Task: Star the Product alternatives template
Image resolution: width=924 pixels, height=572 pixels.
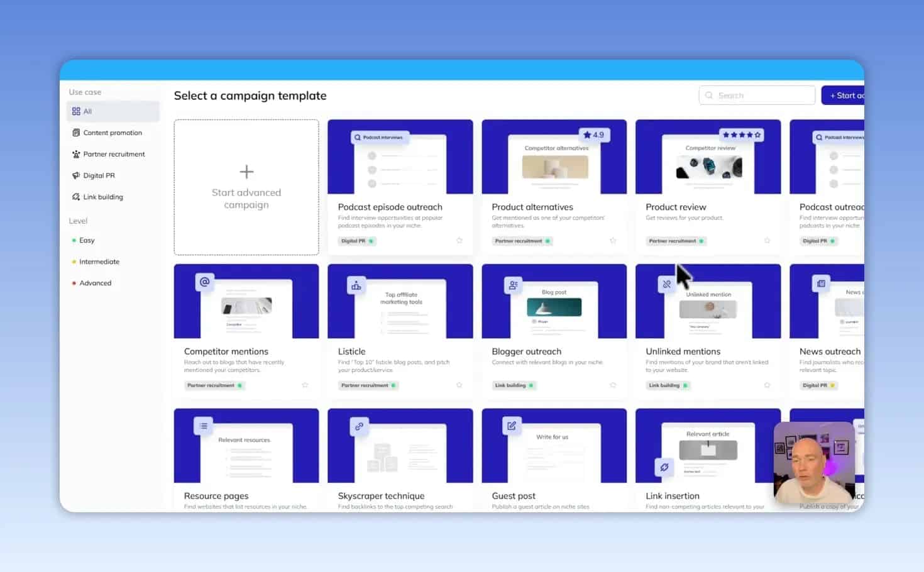Action: coord(613,241)
